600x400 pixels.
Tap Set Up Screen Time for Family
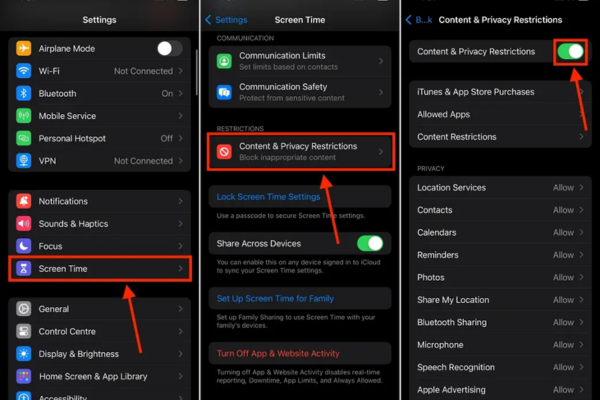[275, 299]
